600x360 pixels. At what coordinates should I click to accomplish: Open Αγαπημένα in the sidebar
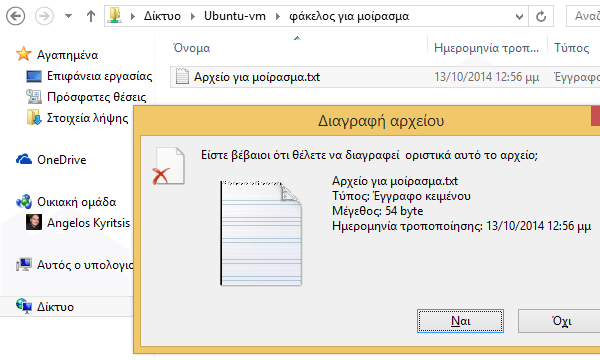pos(67,55)
